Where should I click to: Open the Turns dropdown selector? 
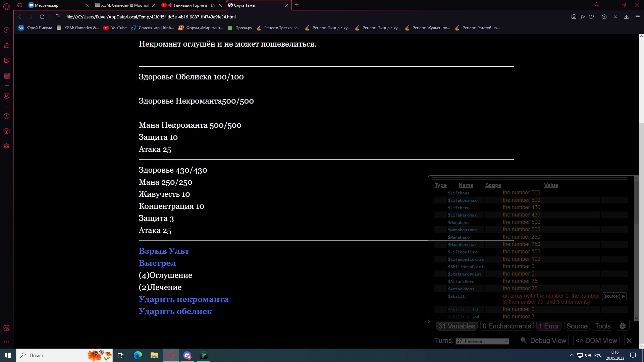tap(482, 341)
